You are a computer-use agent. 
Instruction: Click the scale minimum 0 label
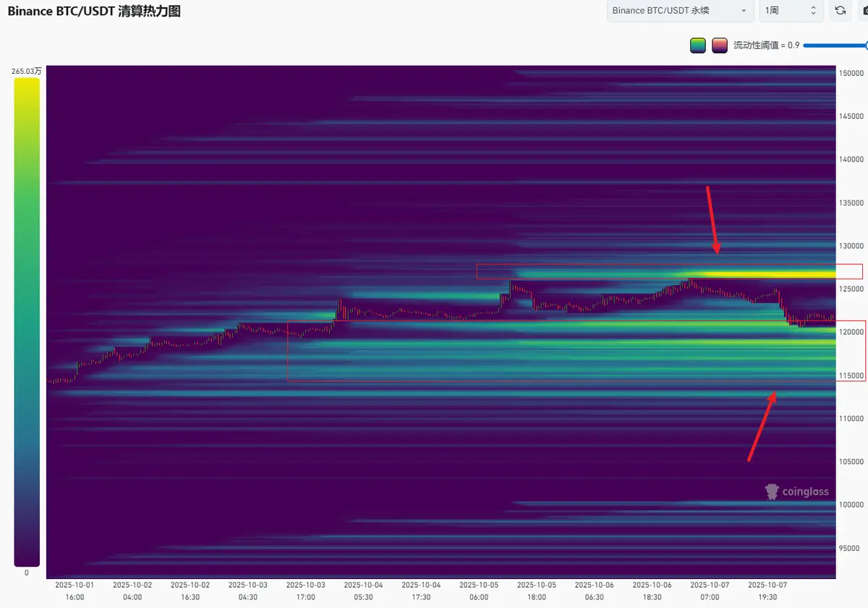(x=27, y=573)
